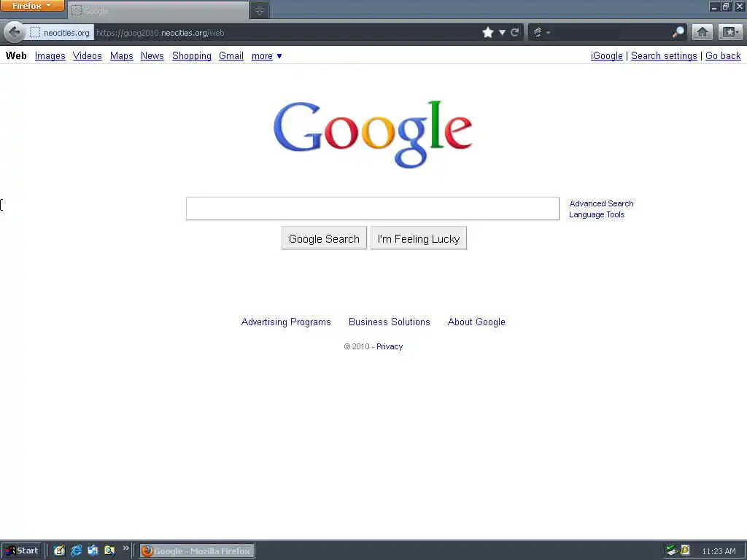Go back with the browser back arrow
The height and width of the screenshot is (560, 747).
point(15,32)
